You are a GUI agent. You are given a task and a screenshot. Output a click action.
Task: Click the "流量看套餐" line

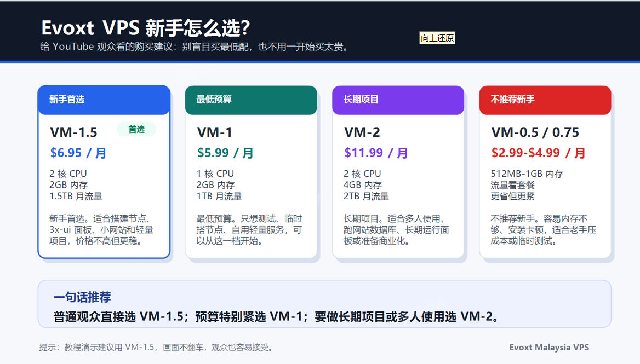tap(513, 185)
